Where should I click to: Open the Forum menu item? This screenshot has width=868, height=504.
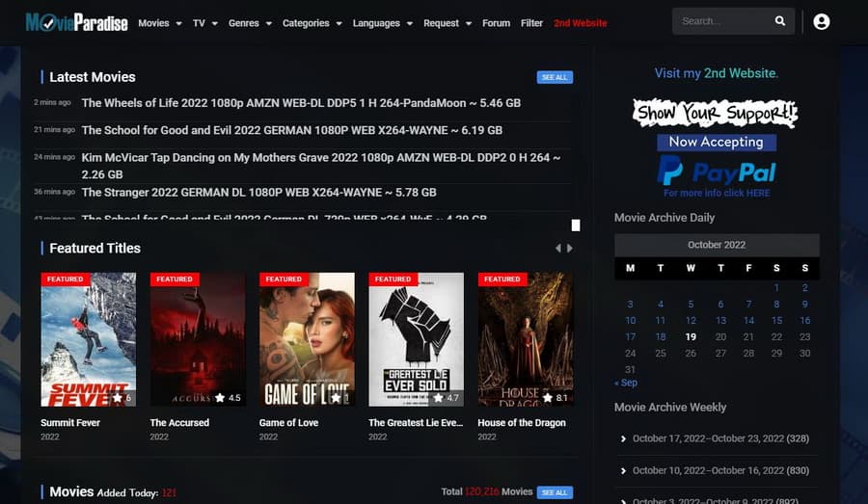[x=496, y=23]
